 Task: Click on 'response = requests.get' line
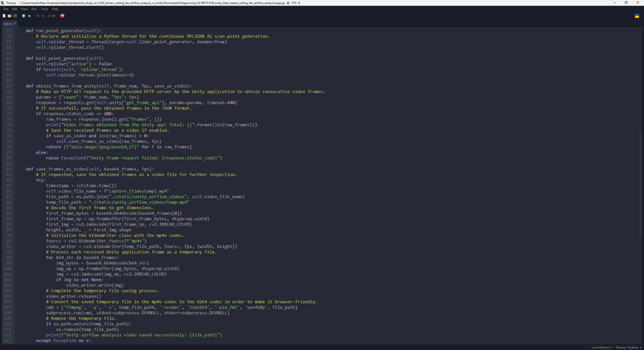click(136, 103)
